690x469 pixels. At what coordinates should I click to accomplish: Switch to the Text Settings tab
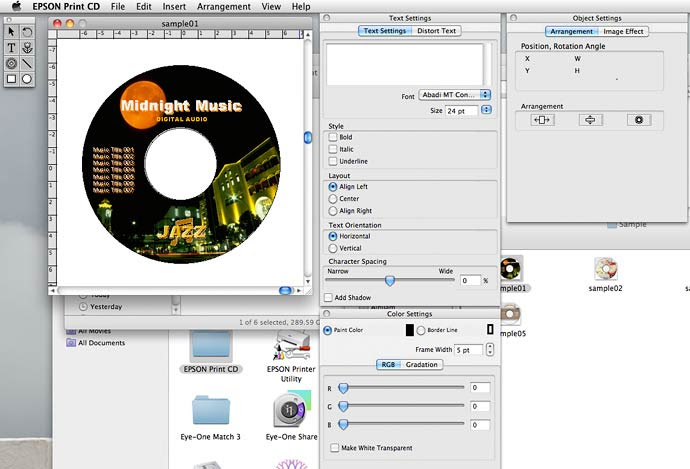click(385, 31)
